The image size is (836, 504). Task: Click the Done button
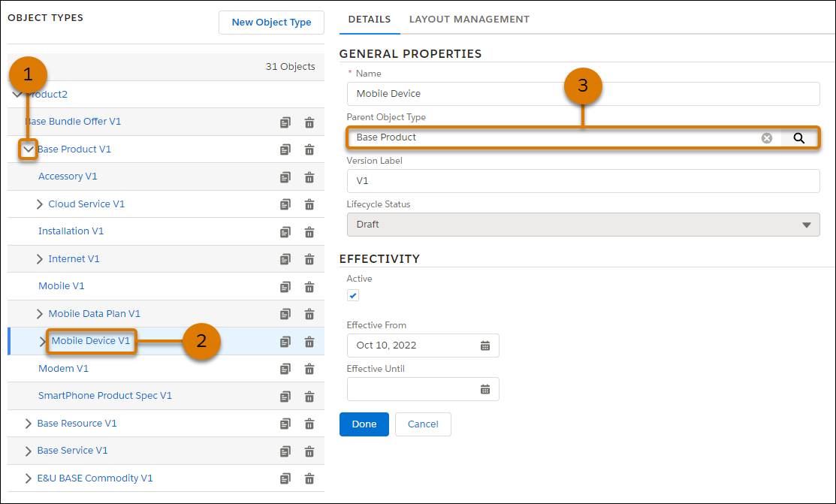364,424
